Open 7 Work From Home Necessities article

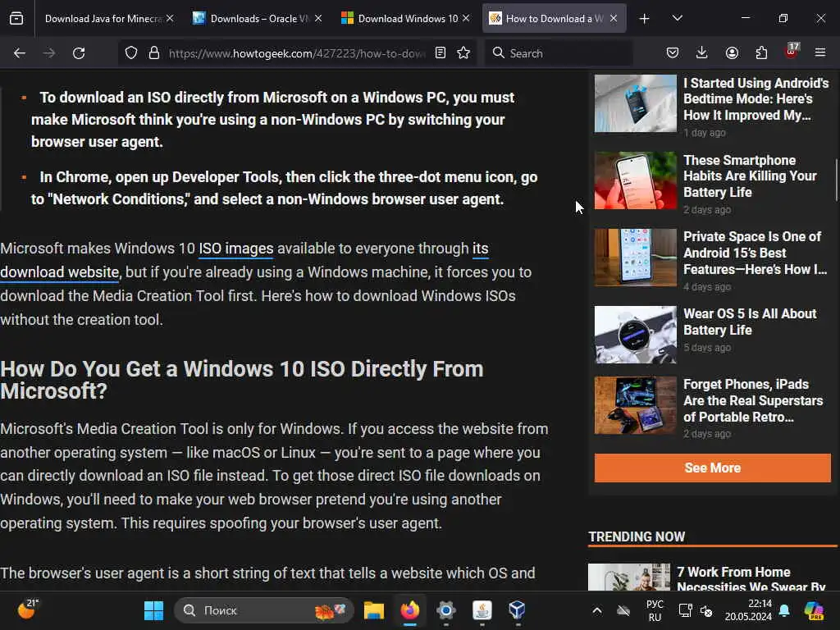[x=751, y=579]
